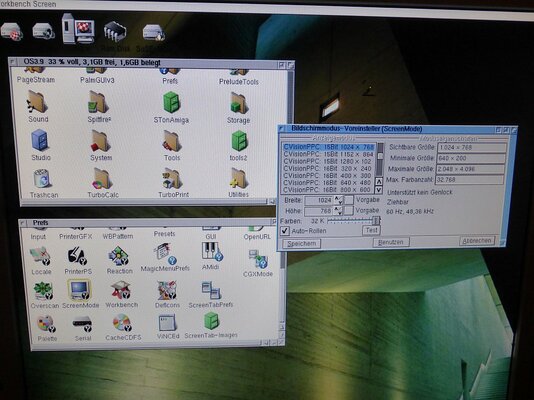Select the Trashcan icon

(42, 178)
